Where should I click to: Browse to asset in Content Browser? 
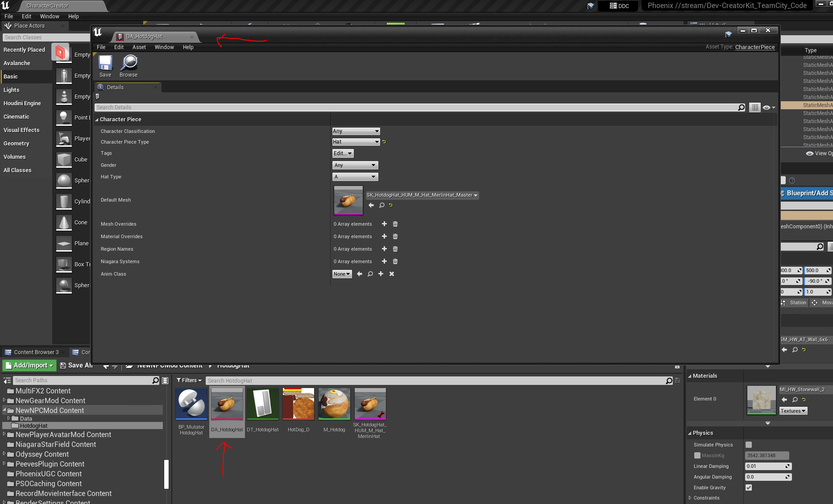[128, 66]
